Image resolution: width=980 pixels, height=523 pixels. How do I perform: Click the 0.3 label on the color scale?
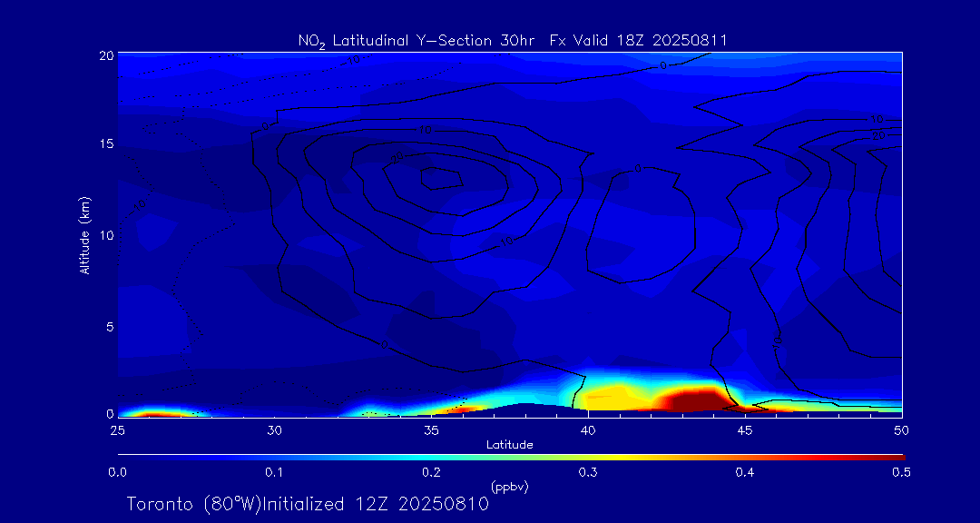point(588,472)
